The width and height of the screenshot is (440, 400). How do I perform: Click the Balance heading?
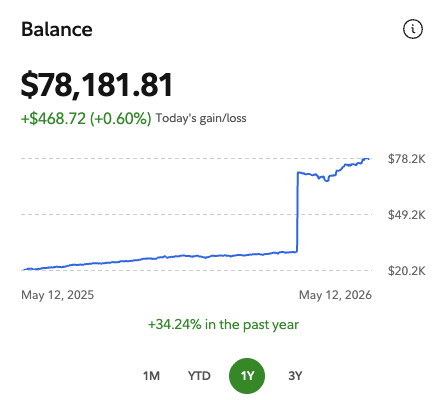57,29
